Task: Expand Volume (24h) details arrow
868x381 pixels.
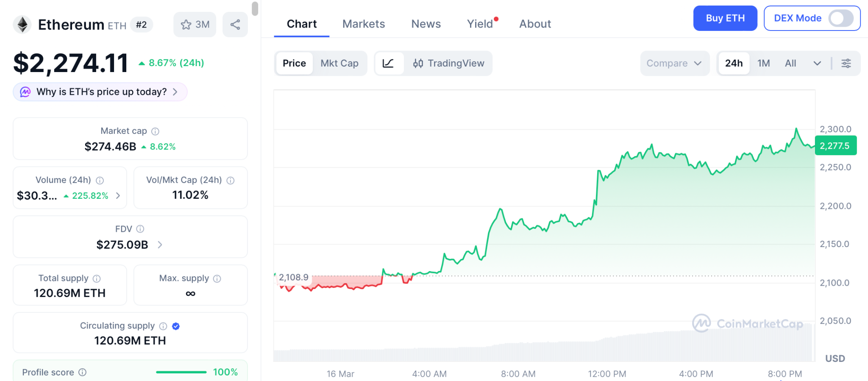Action: click(118, 195)
